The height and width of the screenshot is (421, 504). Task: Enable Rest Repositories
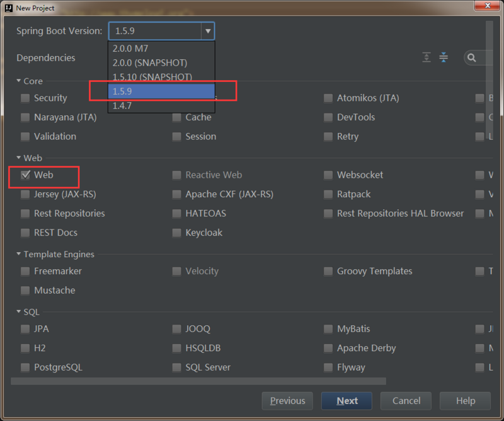[x=25, y=214]
